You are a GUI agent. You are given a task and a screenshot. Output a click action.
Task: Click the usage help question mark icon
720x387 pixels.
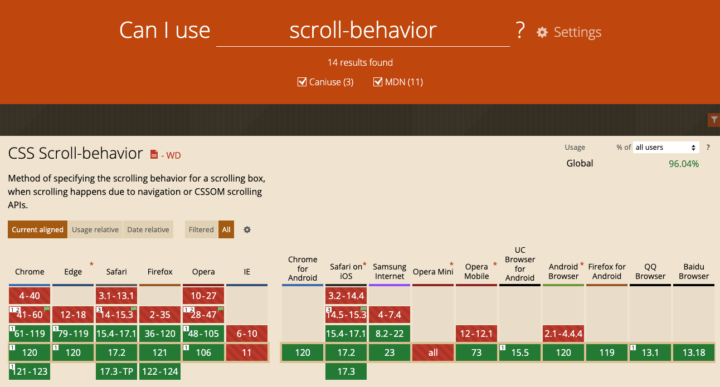point(708,147)
